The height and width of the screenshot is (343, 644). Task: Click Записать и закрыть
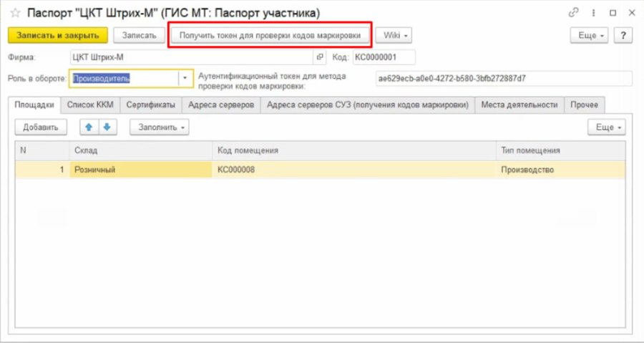coord(58,35)
